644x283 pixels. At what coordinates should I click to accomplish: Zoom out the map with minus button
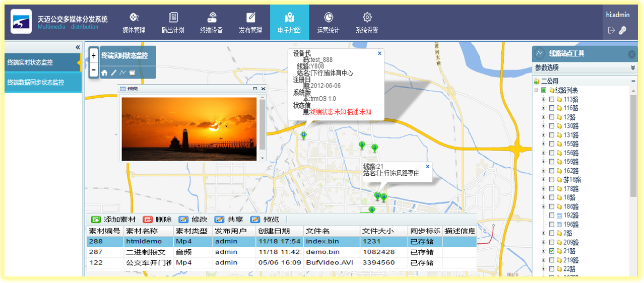click(x=94, y=70)
